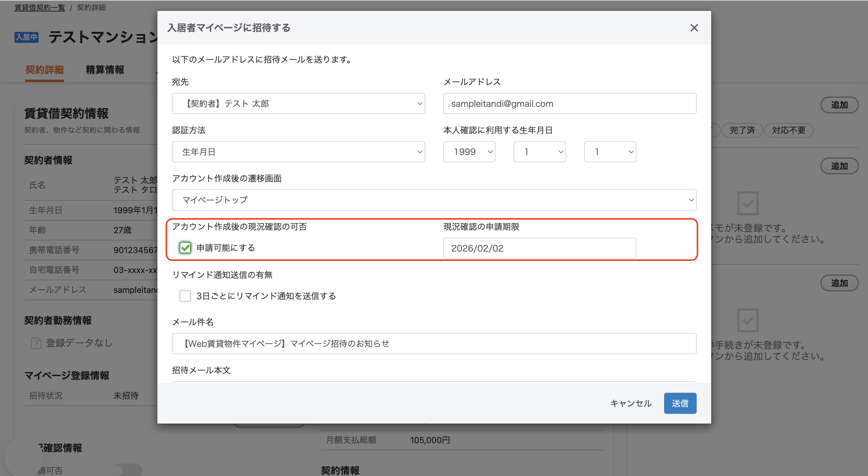Click the 入居中 status badge

tap(26, 37)
